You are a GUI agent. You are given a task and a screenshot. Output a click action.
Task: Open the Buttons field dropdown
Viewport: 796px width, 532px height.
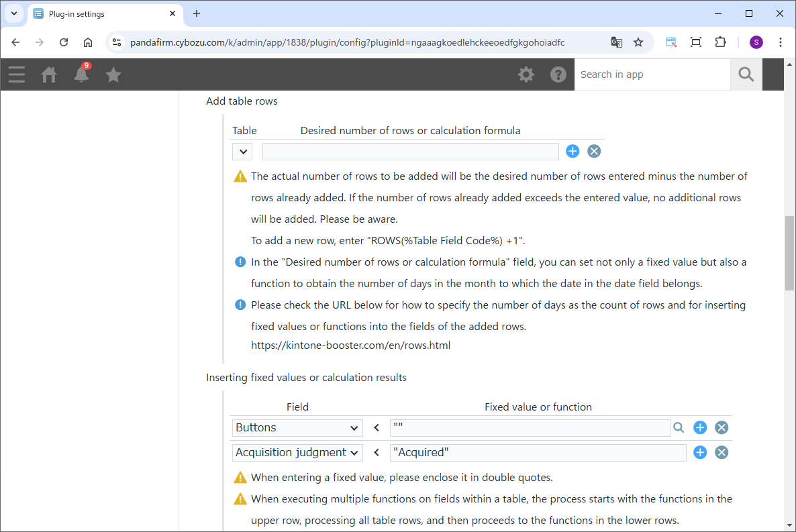pos(297,428)
